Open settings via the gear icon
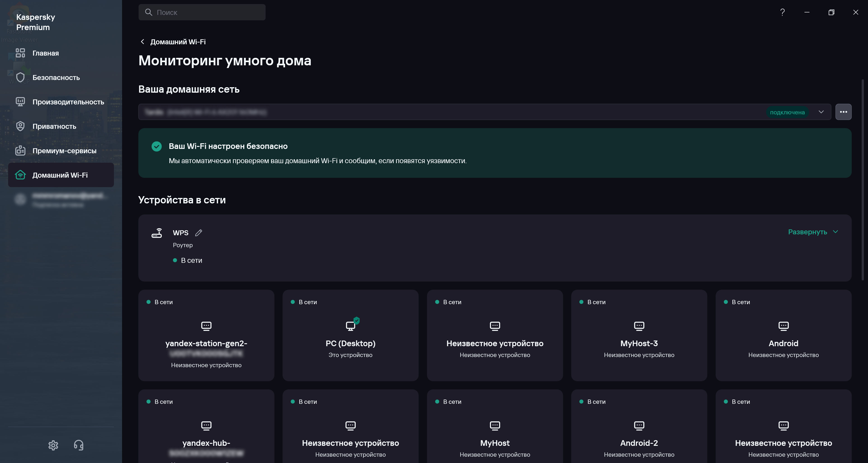The width and height of the screenshot is (868, 463). tap(53, 445)
